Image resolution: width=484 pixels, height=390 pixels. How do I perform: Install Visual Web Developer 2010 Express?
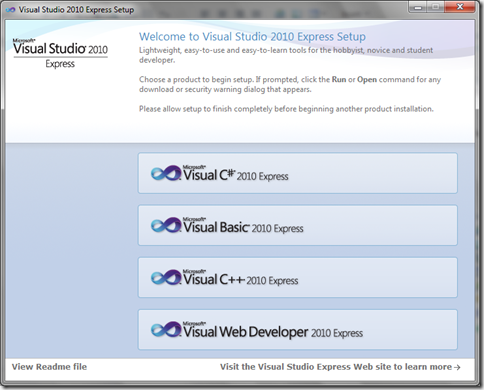coord(298,330)
